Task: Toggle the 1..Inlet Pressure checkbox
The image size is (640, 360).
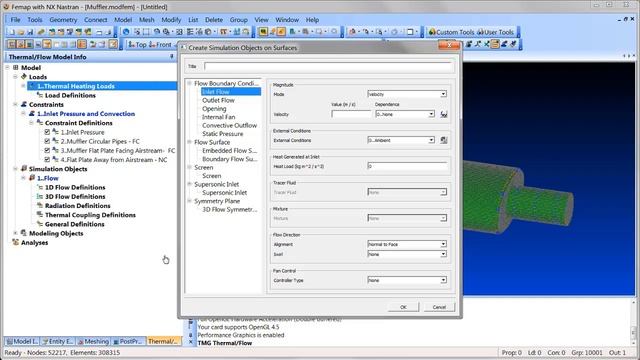Action: pos(47,132)
